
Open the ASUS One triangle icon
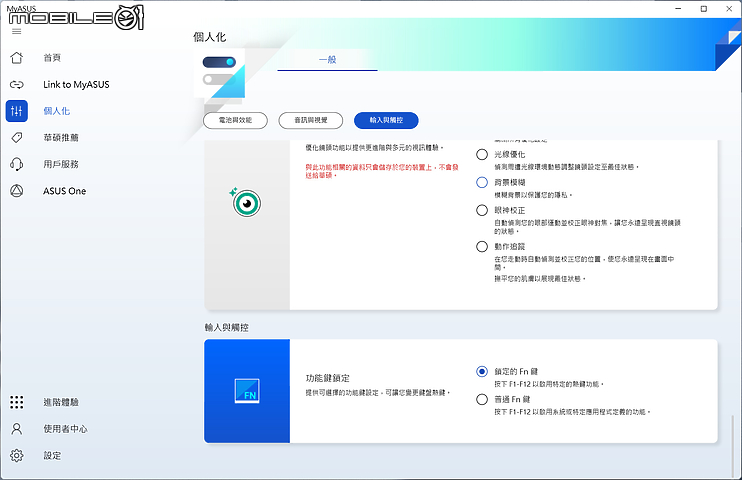[17, 191]
